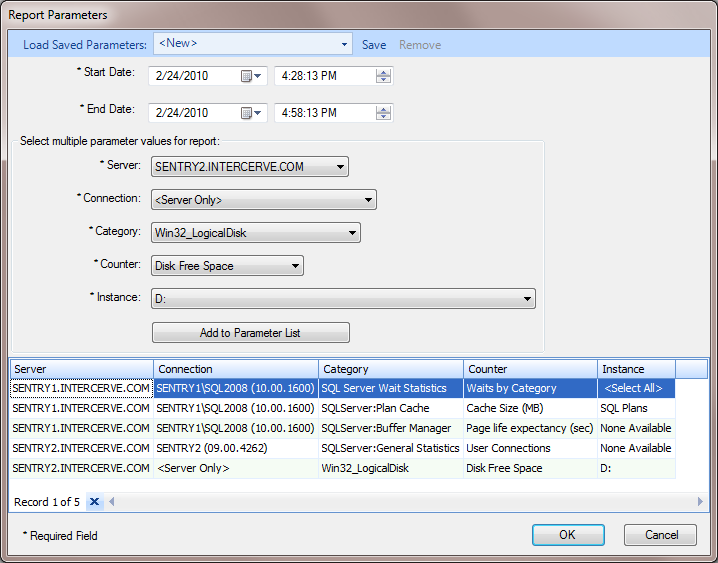Image resolution: width=718 pixels, height=563 pixels.
Task: Click the Remove link
Action: 420,45
